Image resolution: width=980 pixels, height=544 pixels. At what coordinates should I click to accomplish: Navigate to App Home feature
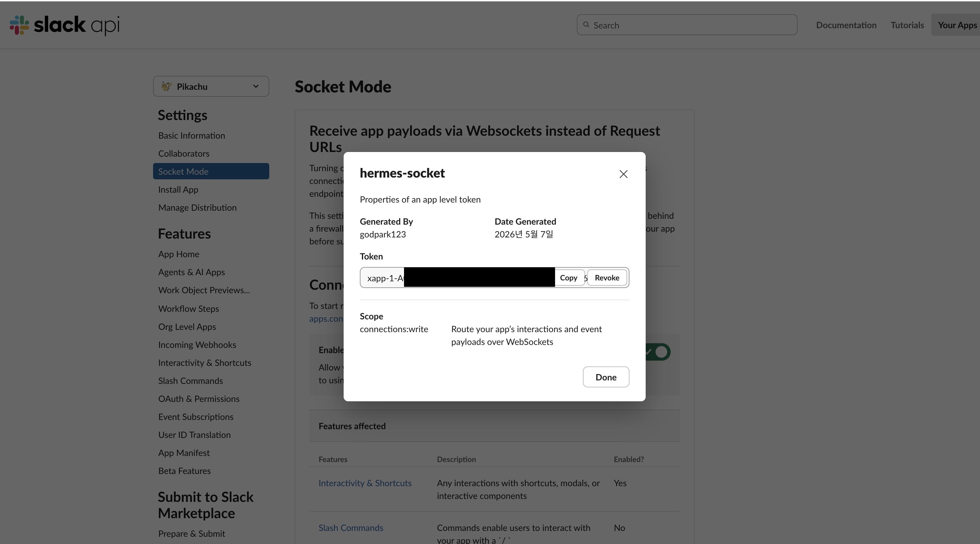179,254
